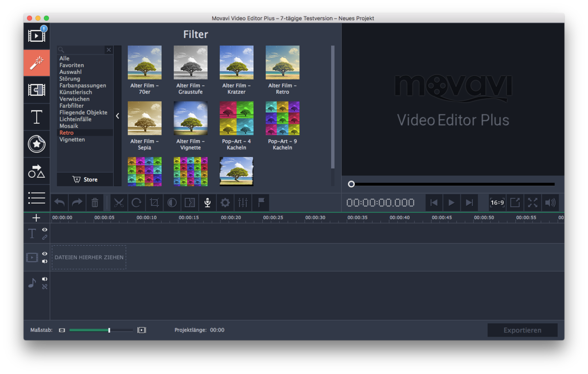Image resolution: width=588 pixels, height=374 pixels.
Task: Open Clip properties gear icon
Action: click(x=225, y=203)
